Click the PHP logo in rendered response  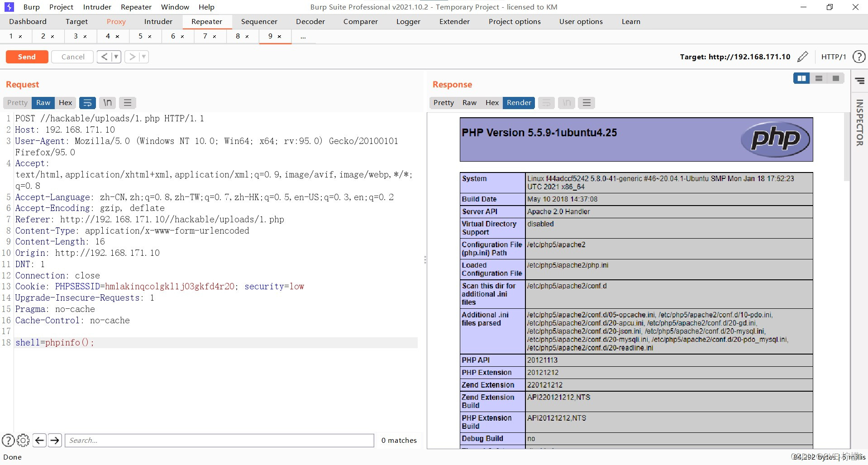tap(776, 139)
